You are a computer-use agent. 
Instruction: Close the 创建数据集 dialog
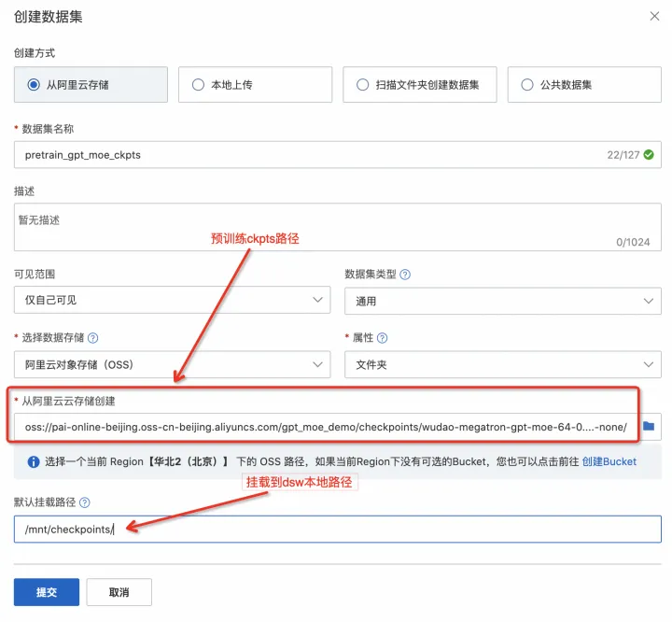652,16
